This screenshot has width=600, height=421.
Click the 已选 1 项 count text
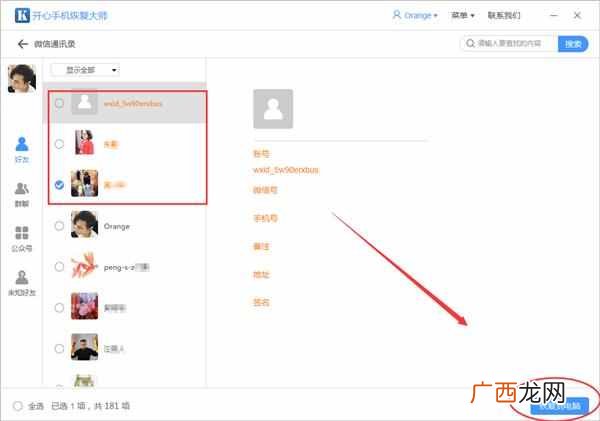(x=68, y=406)
